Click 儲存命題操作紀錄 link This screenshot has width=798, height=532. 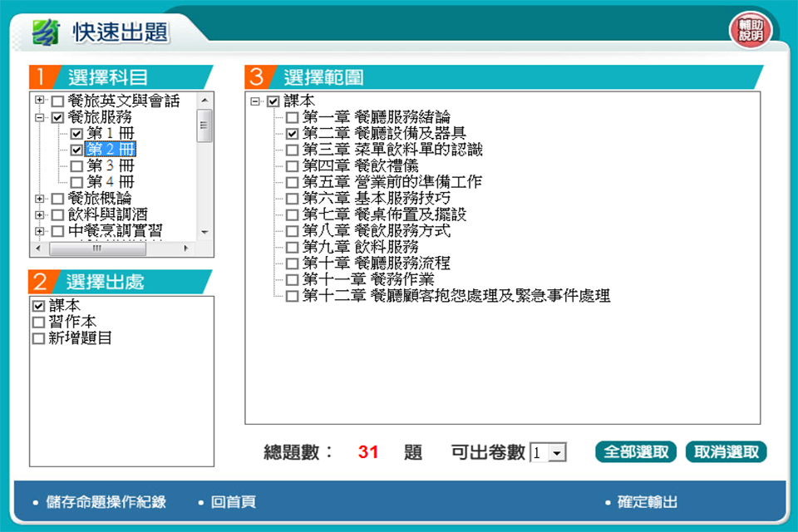[x=106, y=502]
